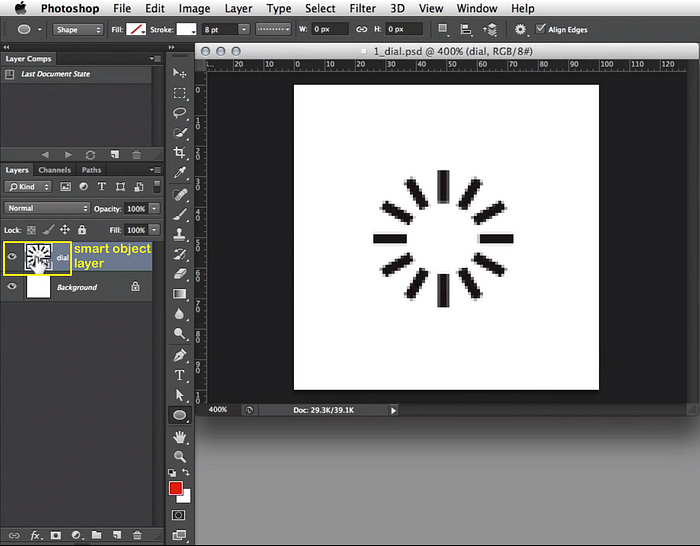
Task: Open the tool preset picker arrow
Action: (x=39, y=29)
